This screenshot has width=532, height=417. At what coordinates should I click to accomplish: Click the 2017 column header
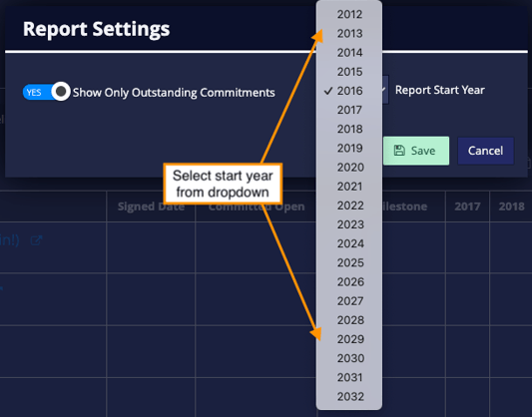click(467, 207)
